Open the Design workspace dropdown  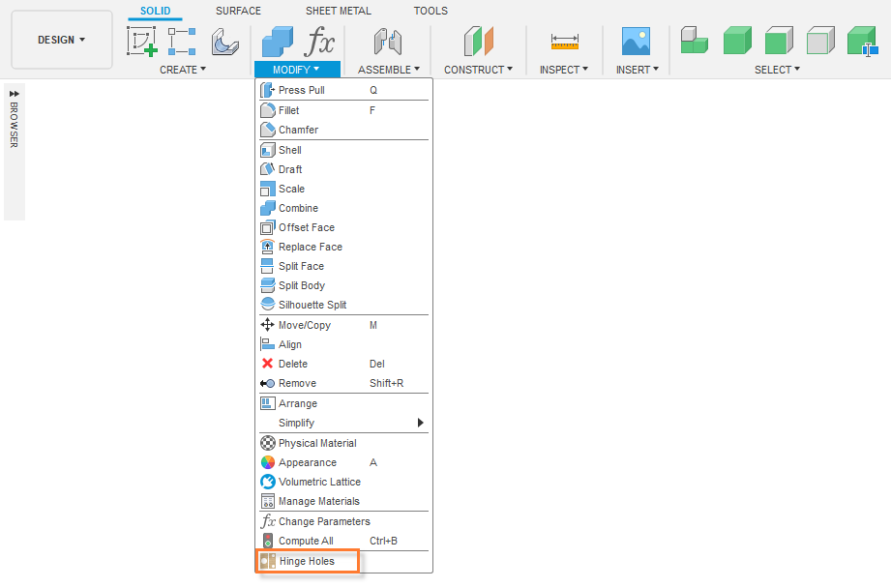click(62, 40)
